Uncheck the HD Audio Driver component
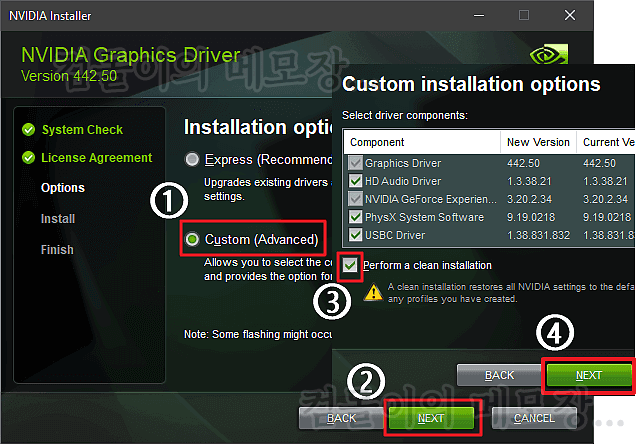 coord(355,181)
